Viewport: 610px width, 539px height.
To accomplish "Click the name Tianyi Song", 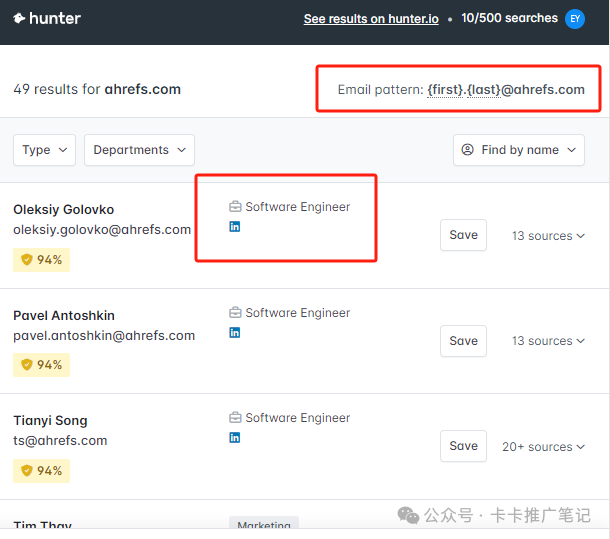I will pos(50,421).
